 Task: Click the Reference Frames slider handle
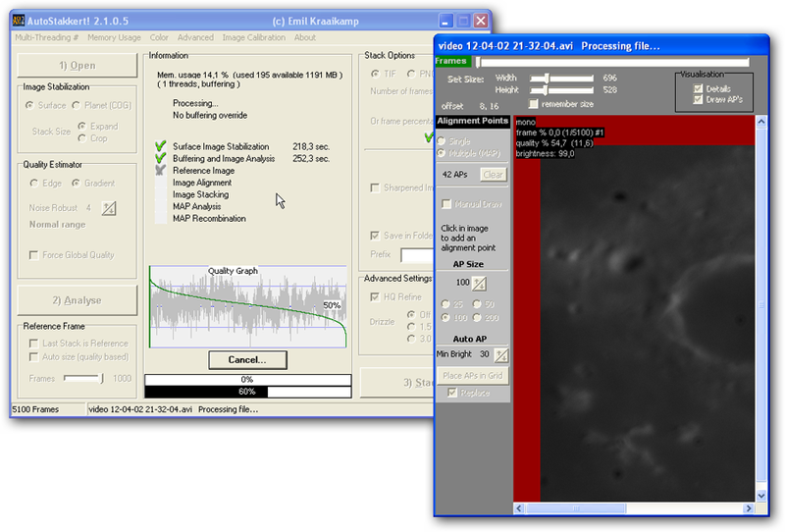(x=102, y=378)
